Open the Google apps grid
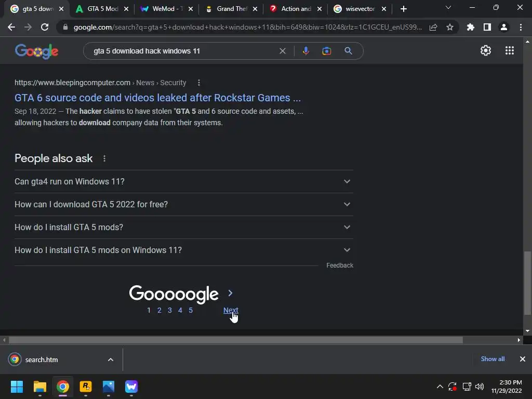This screenshot has width=532, height=399. [x=509, y=50]
